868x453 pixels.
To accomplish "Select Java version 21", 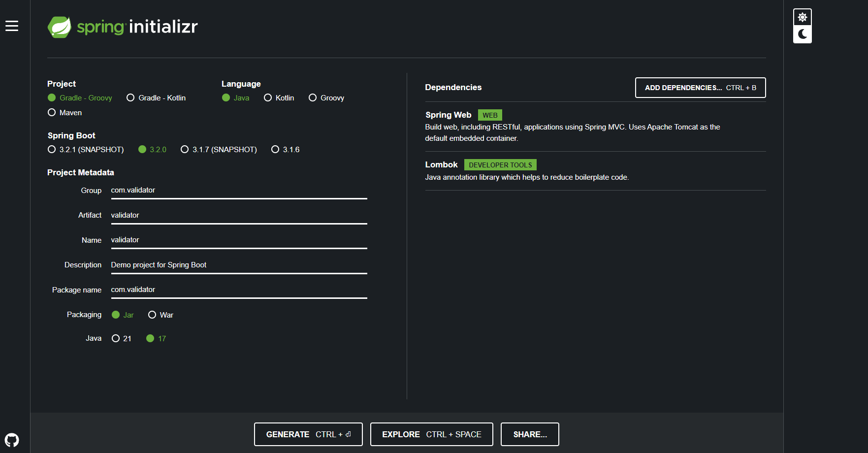I will (122, 339).
